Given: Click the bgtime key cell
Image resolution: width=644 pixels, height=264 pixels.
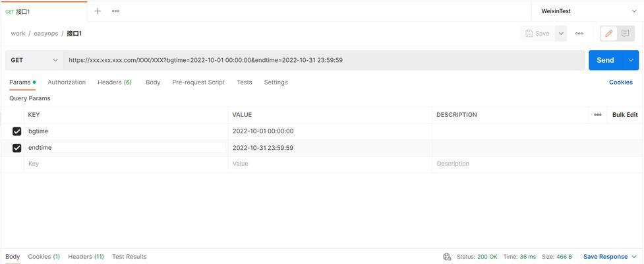Looking at the screenshot, I should (x=126, y=131).
